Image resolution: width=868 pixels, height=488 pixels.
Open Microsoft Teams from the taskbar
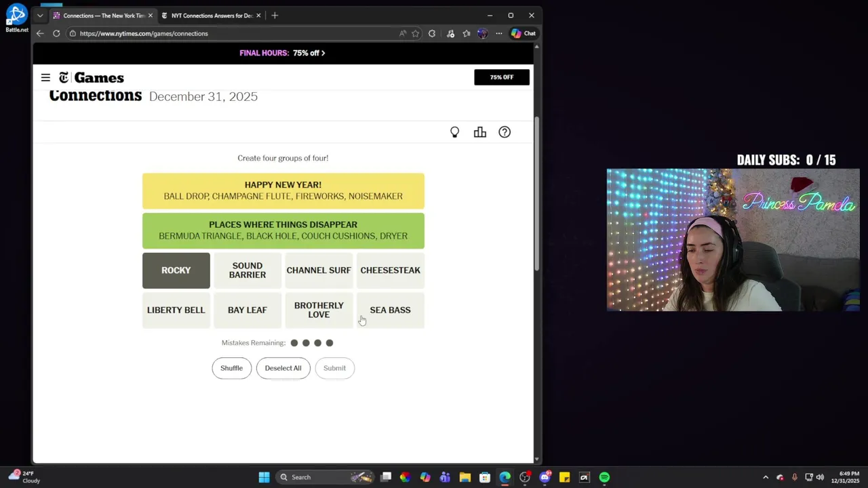(x=445, y=477)
